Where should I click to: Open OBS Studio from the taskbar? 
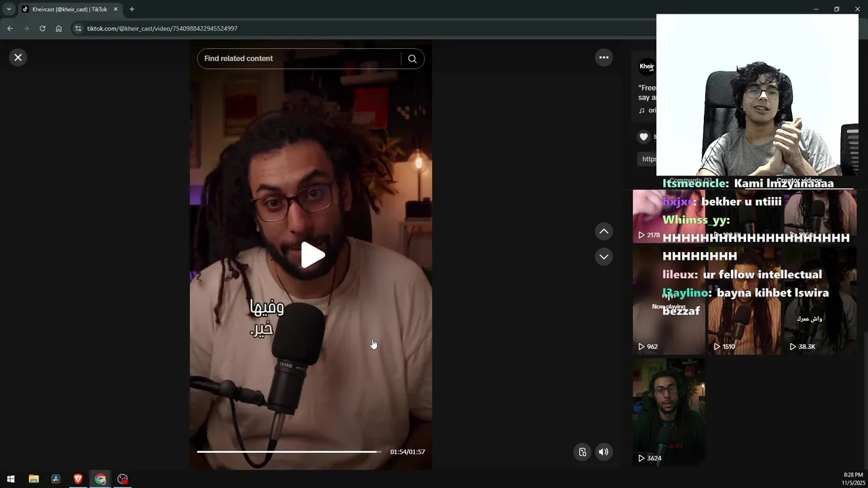pyautogui.click(x=123, y=479)
